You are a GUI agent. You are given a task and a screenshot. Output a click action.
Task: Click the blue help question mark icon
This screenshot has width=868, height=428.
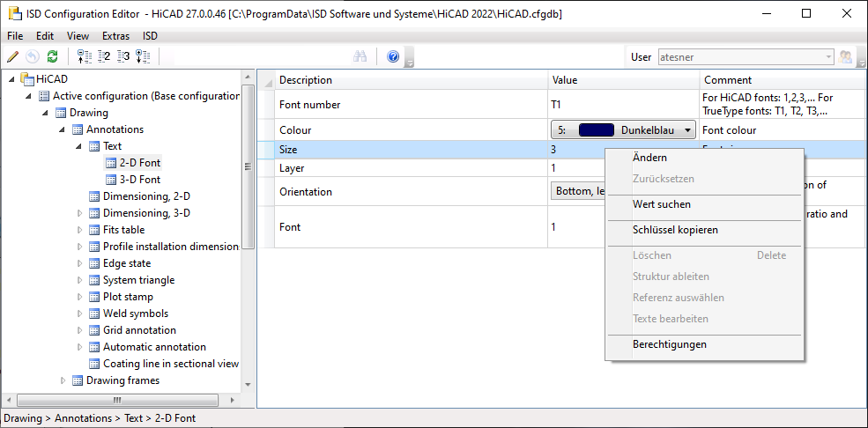[x=393, y=55]
